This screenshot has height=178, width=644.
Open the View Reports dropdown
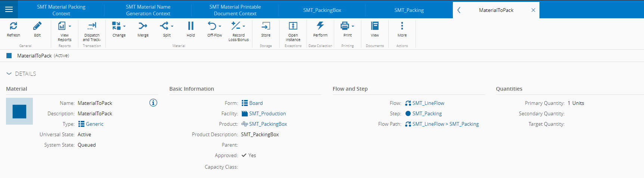(x=69, y=26)
